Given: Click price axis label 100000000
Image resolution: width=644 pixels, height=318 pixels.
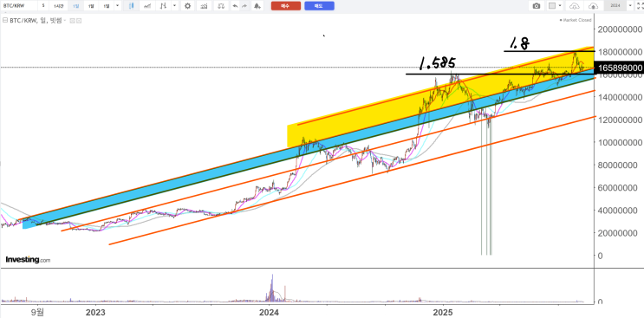Looking at the screenshot, I should coord(621,142).
